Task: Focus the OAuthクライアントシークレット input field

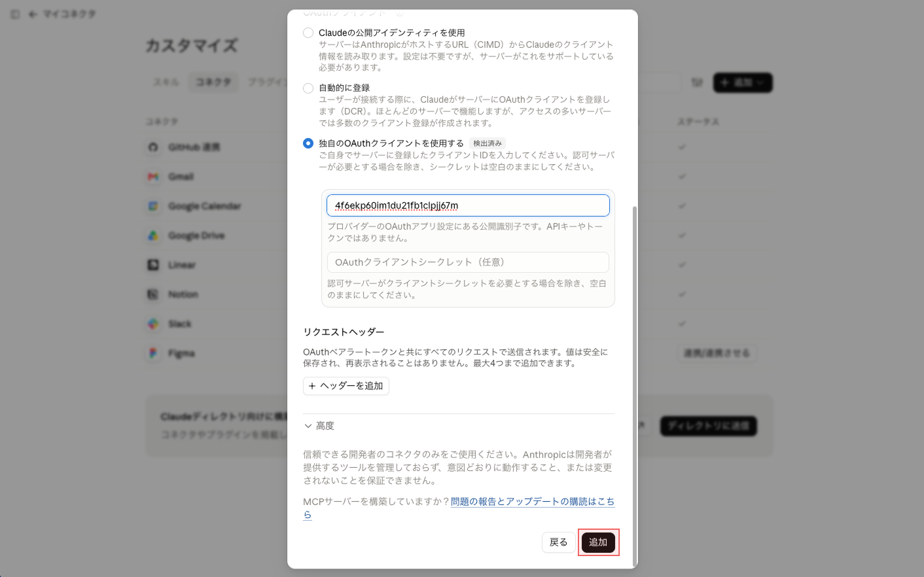Action: (x=468, y=262)
